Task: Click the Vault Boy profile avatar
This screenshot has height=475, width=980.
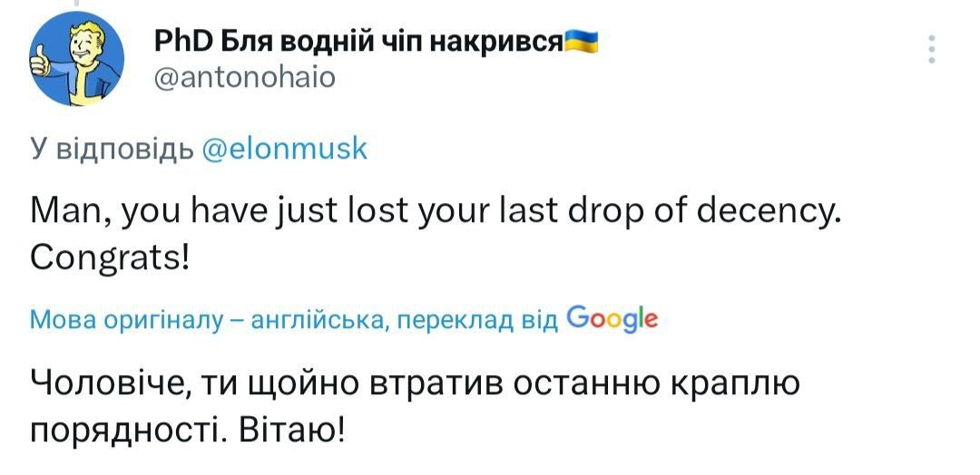Action: click(x=72, y=59)
